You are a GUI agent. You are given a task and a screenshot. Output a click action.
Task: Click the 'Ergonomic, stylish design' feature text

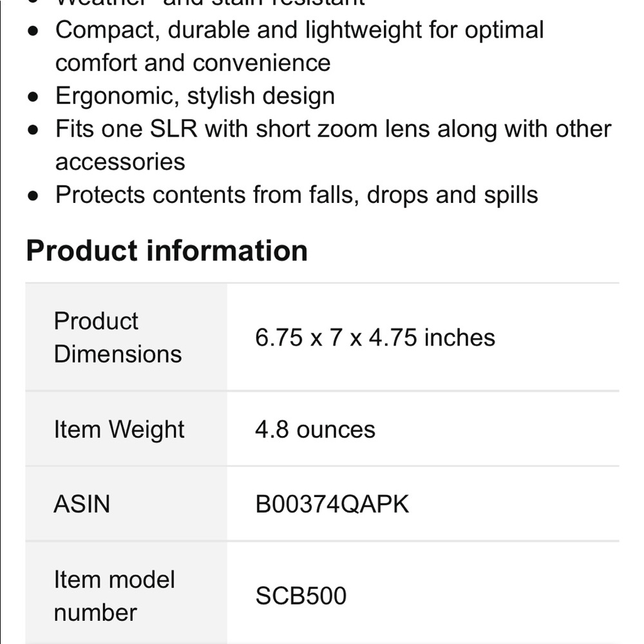195,96
